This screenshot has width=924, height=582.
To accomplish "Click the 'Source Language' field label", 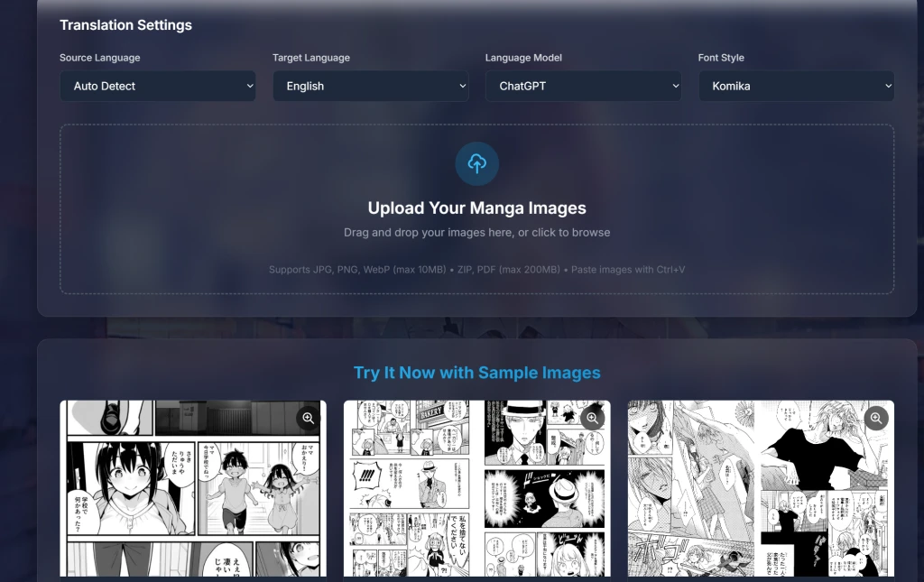I will point(100,58).
